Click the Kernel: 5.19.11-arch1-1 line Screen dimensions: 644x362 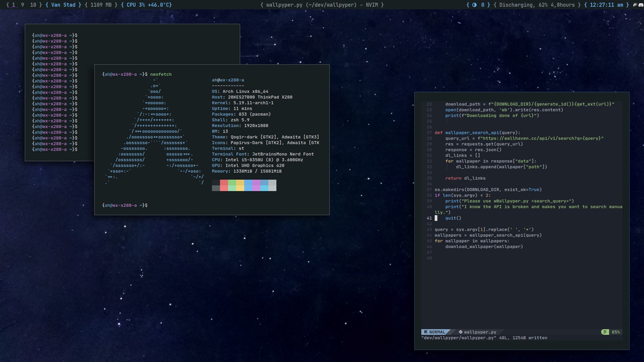pyautogui.click(x=243, y=103)
